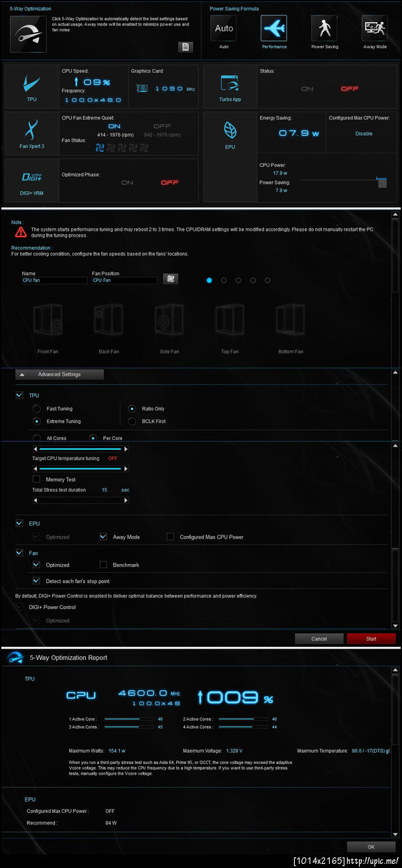Viewport: 402px width, 868px height.
Task: Select the second fan page dot
Action: click(224, 280)
